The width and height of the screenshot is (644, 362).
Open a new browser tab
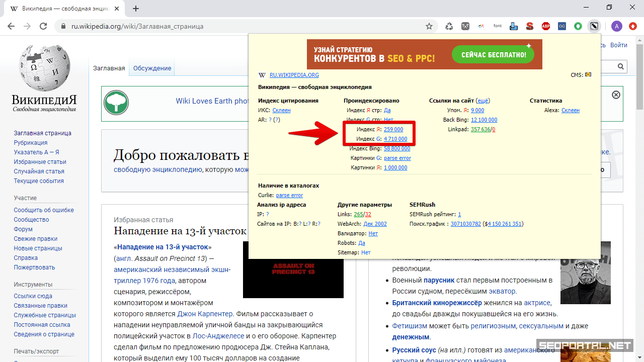[x=136, y=9]
